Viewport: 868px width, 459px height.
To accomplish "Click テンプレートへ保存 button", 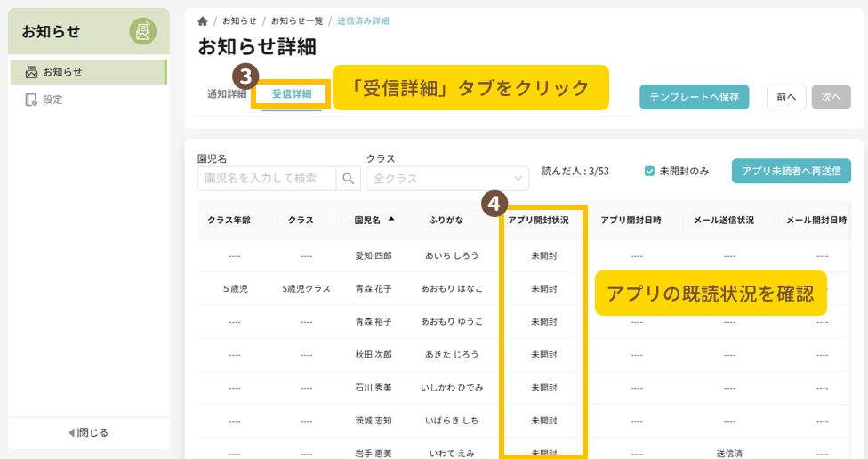I will pos(694,97).
